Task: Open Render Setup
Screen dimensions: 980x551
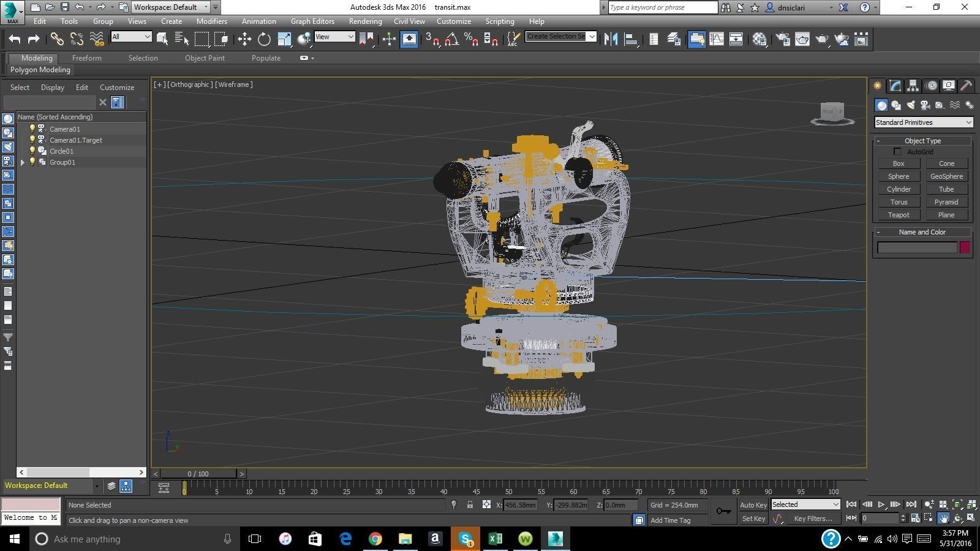Action: click(x=783, y=39)
